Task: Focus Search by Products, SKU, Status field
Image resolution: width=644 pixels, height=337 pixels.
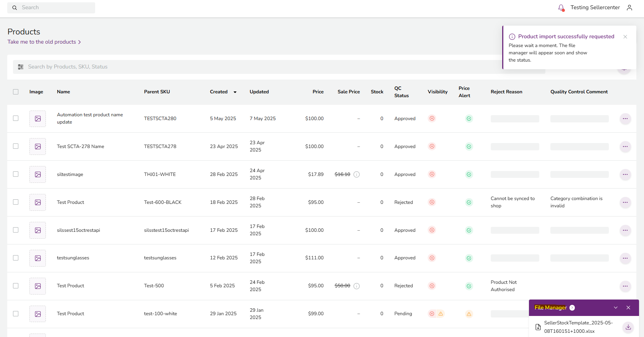Action: [279, 67]
